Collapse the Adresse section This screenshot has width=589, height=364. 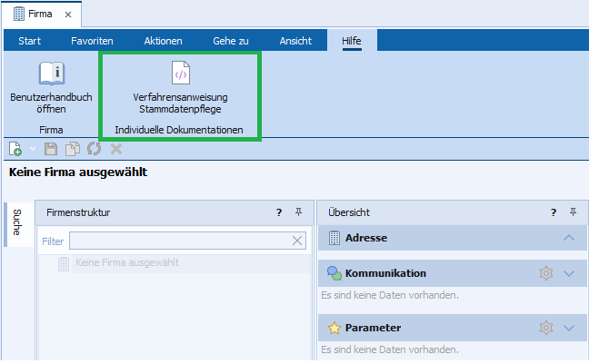(569, 238)
